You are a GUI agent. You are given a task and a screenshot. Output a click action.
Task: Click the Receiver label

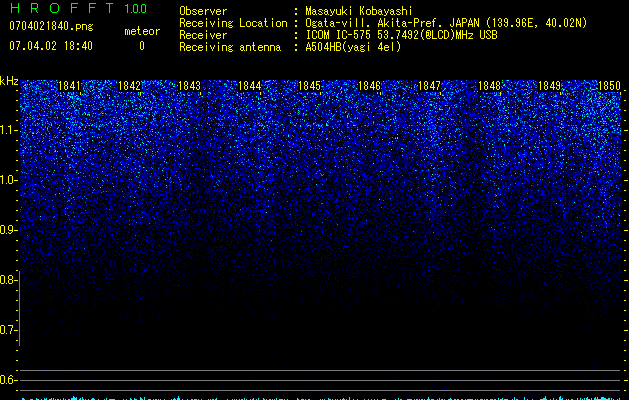(203, 35)
